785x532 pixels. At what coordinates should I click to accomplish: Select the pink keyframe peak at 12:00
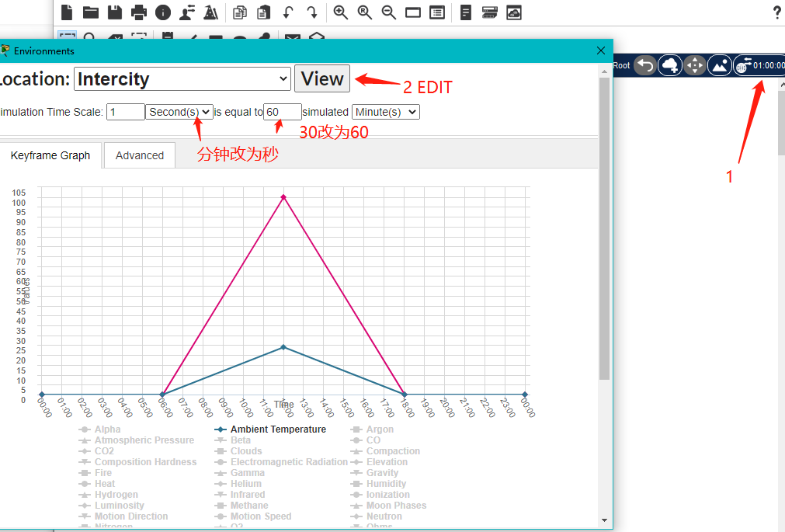pos(283,196)
